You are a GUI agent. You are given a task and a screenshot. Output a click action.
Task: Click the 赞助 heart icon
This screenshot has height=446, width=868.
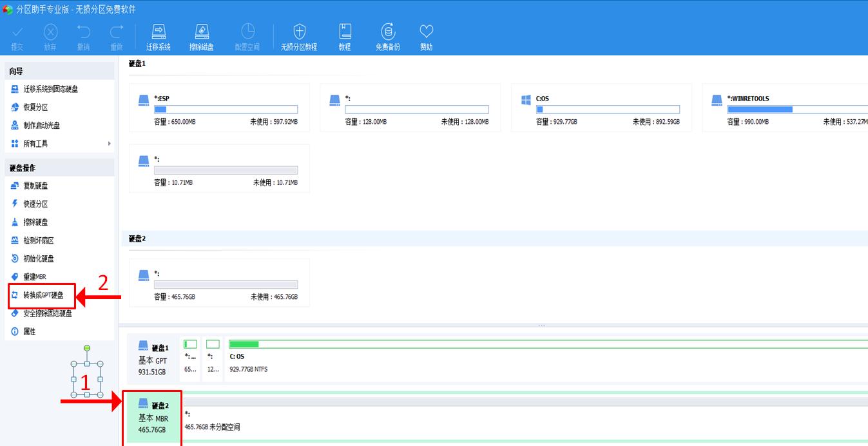click(x=427, y=32)
